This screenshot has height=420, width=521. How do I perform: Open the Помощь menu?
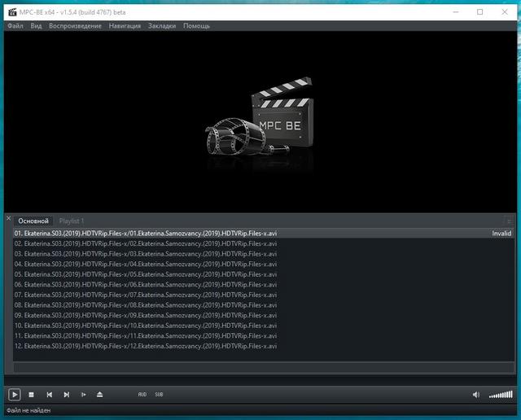[196, 26]
